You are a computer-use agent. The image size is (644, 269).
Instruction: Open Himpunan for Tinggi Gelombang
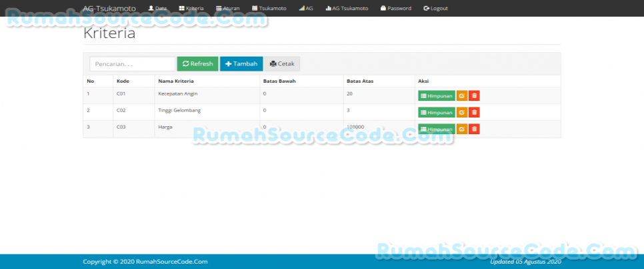[437, 112]
